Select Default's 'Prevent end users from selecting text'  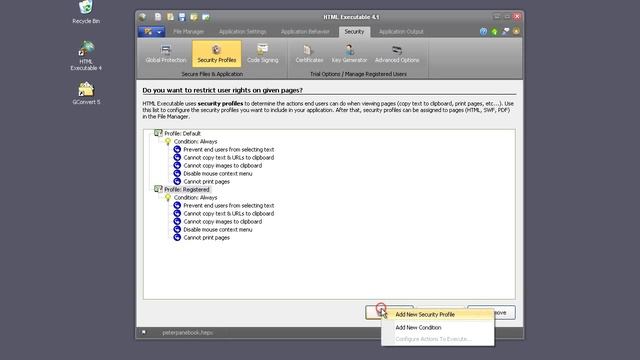229,150
